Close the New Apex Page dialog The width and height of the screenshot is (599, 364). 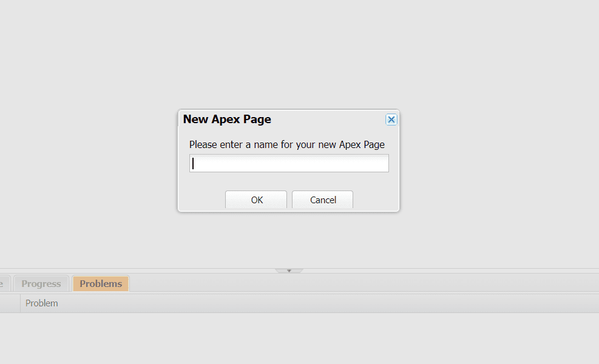391,120
